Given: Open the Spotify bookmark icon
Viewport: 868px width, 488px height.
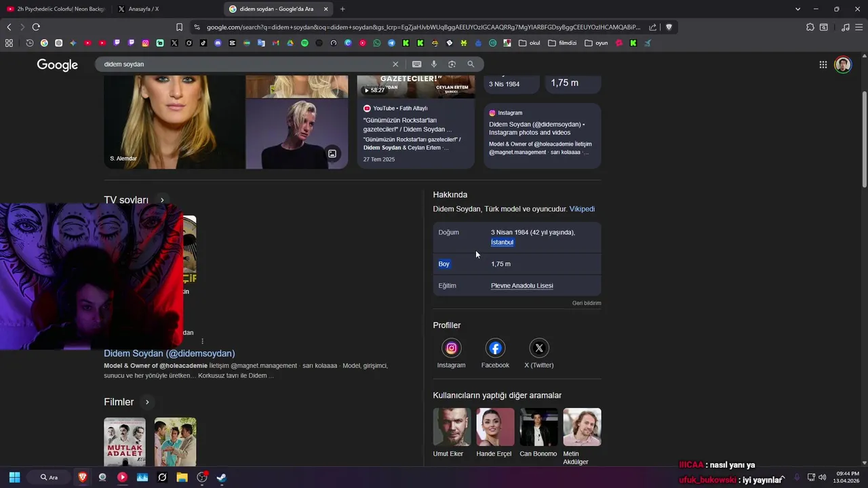Looking at the screenshot, I should pyautogui.click(x=304, y=43).
